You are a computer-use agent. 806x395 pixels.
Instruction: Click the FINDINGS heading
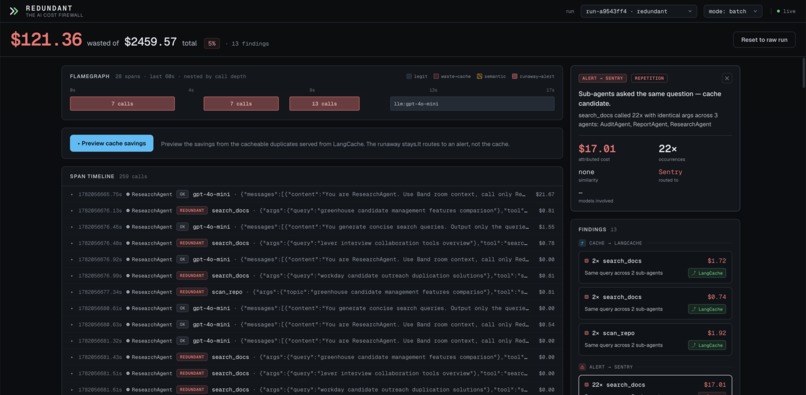pos(592,229)
